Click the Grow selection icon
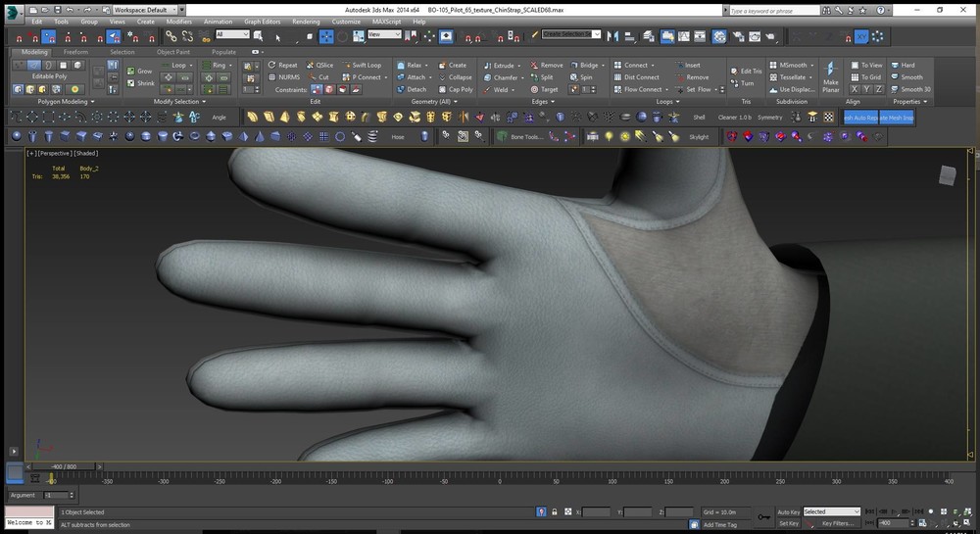Screen dimensions: 980x534 pyautogui.click(x=131, y=72)
